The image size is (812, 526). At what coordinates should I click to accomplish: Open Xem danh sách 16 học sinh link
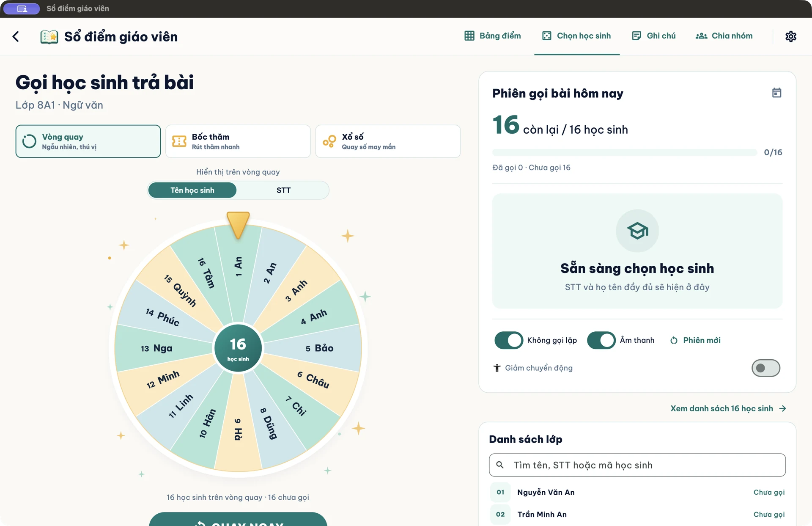click(728, 408)
